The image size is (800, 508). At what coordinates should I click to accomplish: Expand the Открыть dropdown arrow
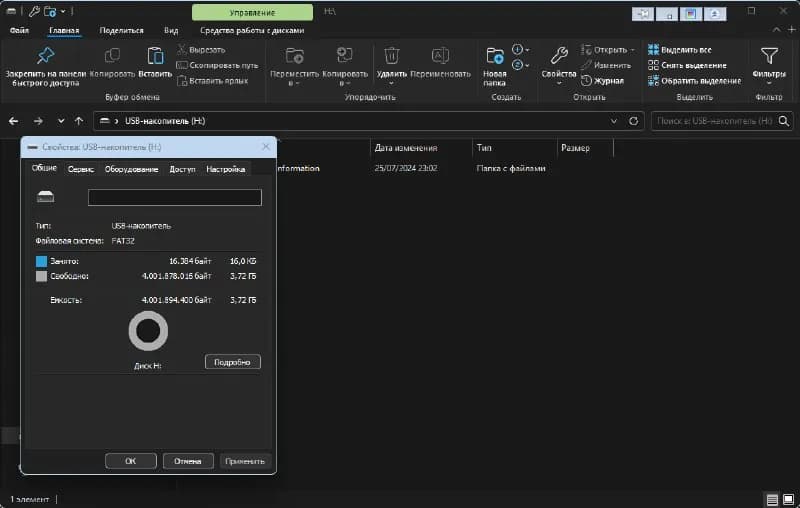633,50
